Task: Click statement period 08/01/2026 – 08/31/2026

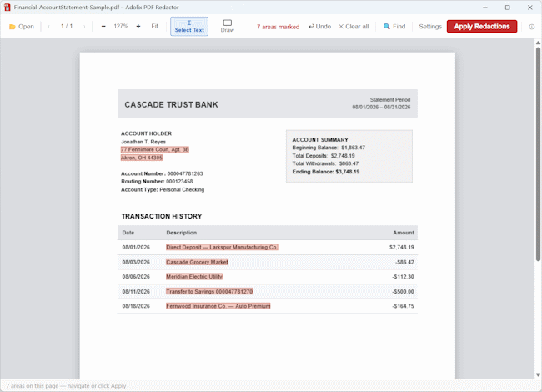Action: (x=381, y=107)
